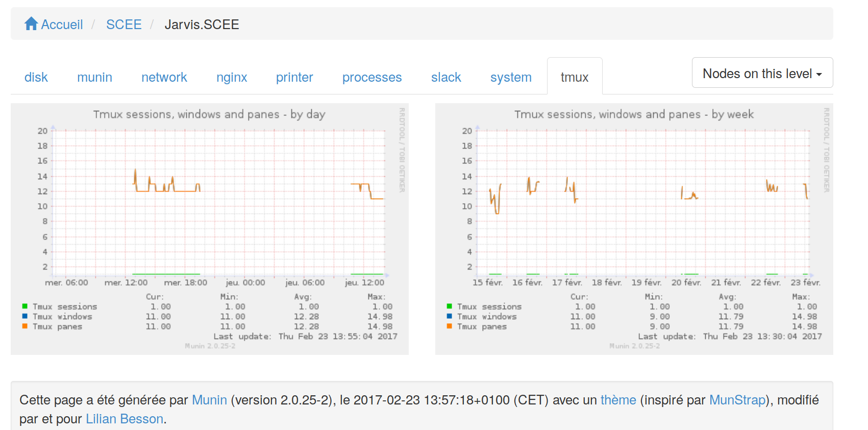Image resolution: width=868 pixels, height=430 pixels.
Task: Click the dropdown caret arrow next to Nodes
Action: point(819,75)
